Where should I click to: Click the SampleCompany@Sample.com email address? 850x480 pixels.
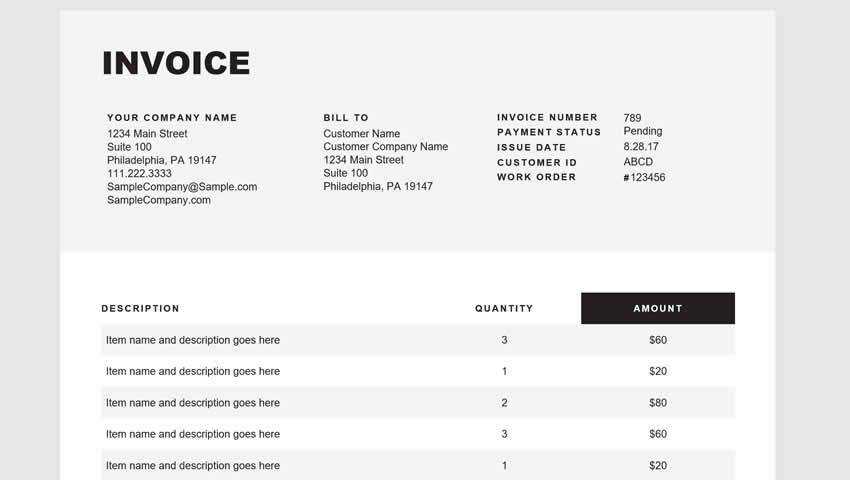click(182, 187)
